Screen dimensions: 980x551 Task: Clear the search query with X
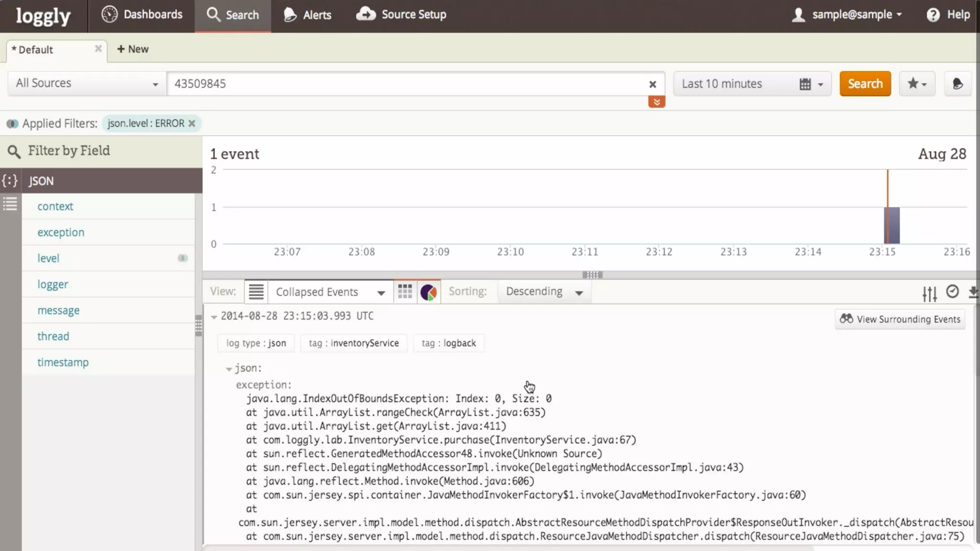tap(652, 84)
